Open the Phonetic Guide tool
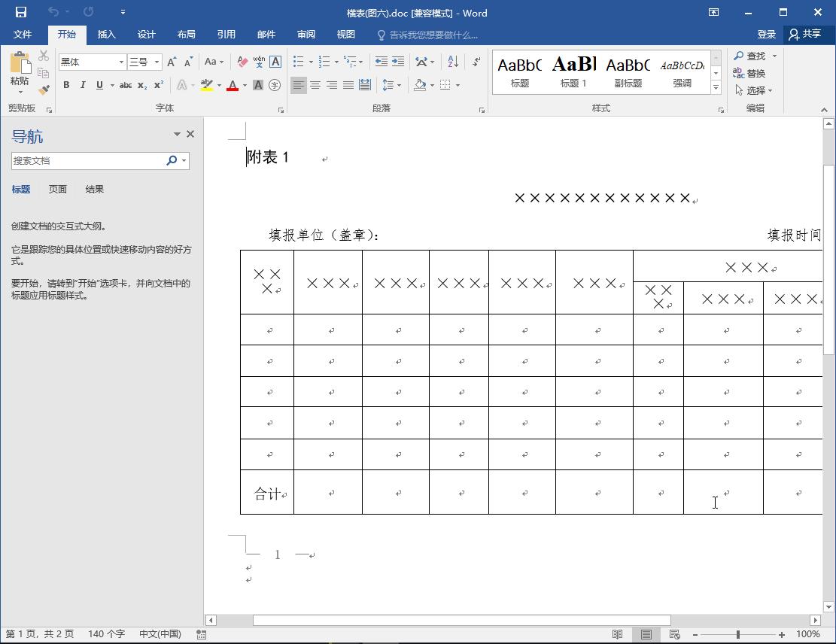This screenshot has height=644, width=836. [x=257, y=61]
